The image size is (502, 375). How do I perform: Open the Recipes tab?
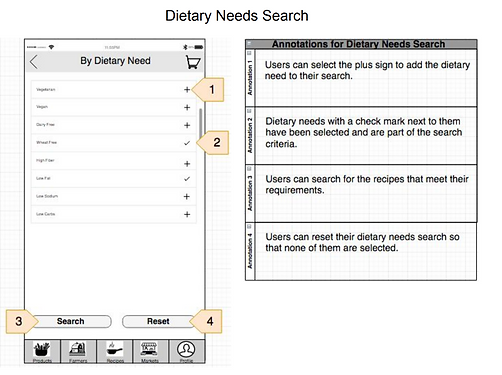pyautogui.click(x=115, y=351)
